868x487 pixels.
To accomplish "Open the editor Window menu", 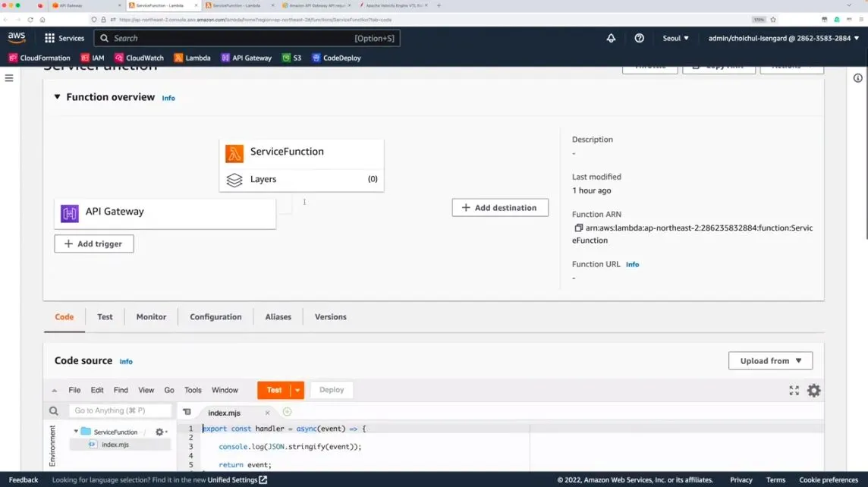I will tap(225, 390).
